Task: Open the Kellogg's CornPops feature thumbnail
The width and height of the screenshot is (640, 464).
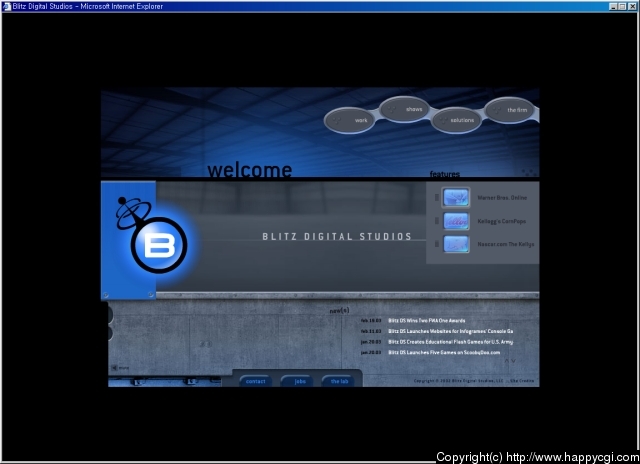Action: pyautogui.click(x=456, y=221)
